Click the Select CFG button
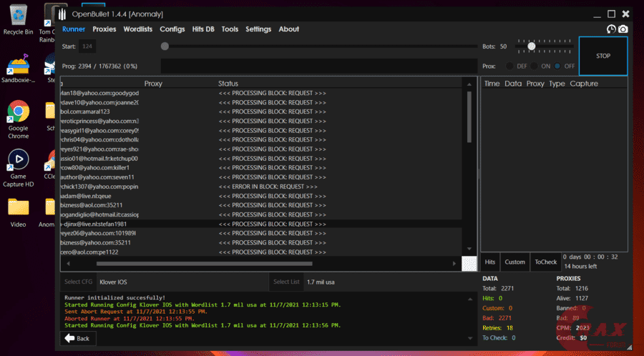Viewport: 644px width, 356px height. coord(78,282)
